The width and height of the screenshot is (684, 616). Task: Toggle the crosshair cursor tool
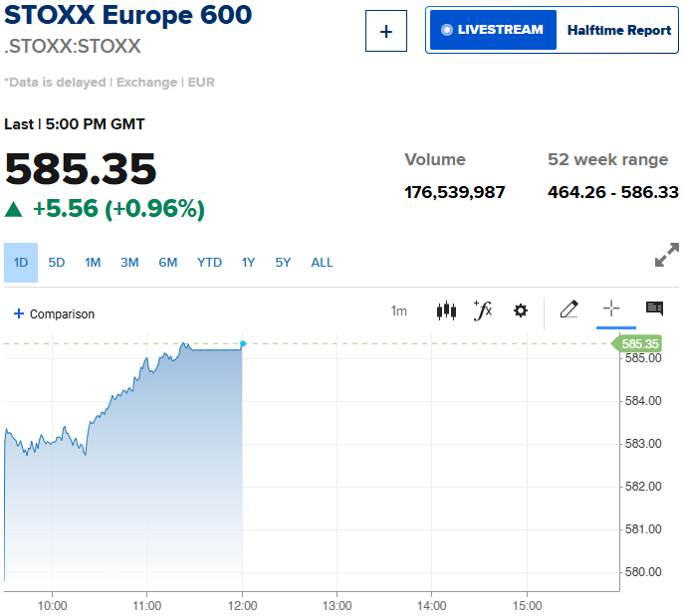click(611, 309)
